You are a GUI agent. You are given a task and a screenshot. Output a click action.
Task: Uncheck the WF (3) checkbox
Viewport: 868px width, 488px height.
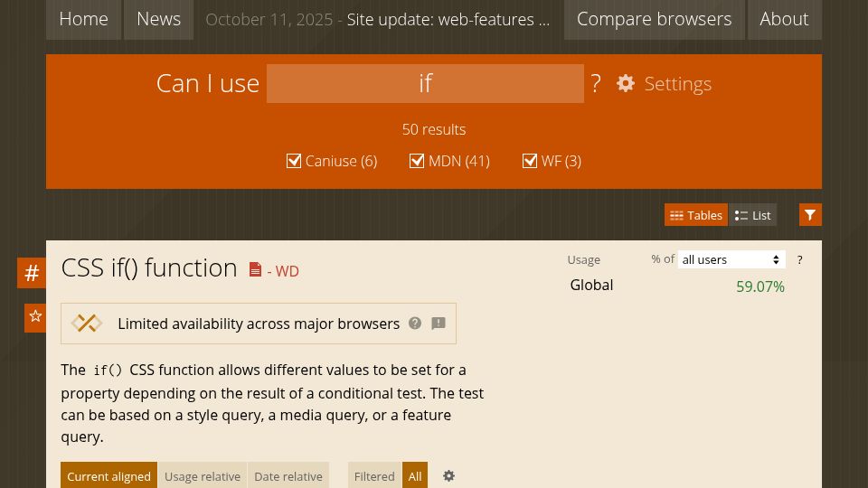[529, 161]
